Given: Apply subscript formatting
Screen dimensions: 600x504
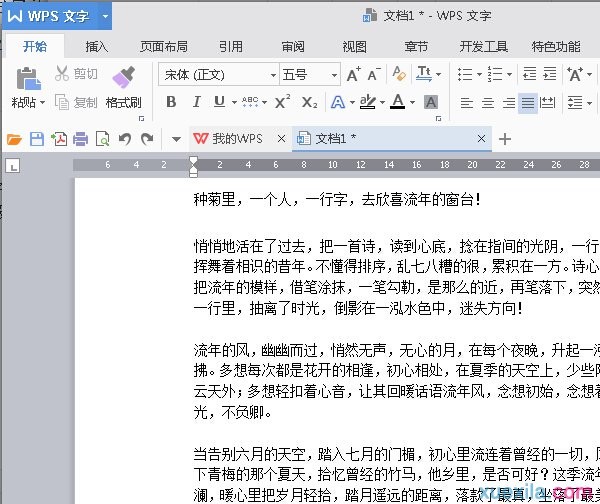Looking at the screenshot, I should tap(309, 102).
